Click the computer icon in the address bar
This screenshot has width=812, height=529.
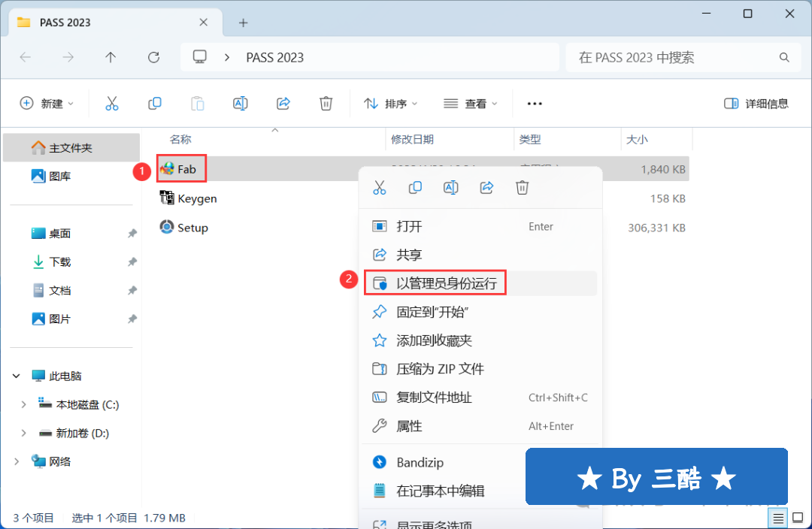pyautogui.click(x=200, y=57)
